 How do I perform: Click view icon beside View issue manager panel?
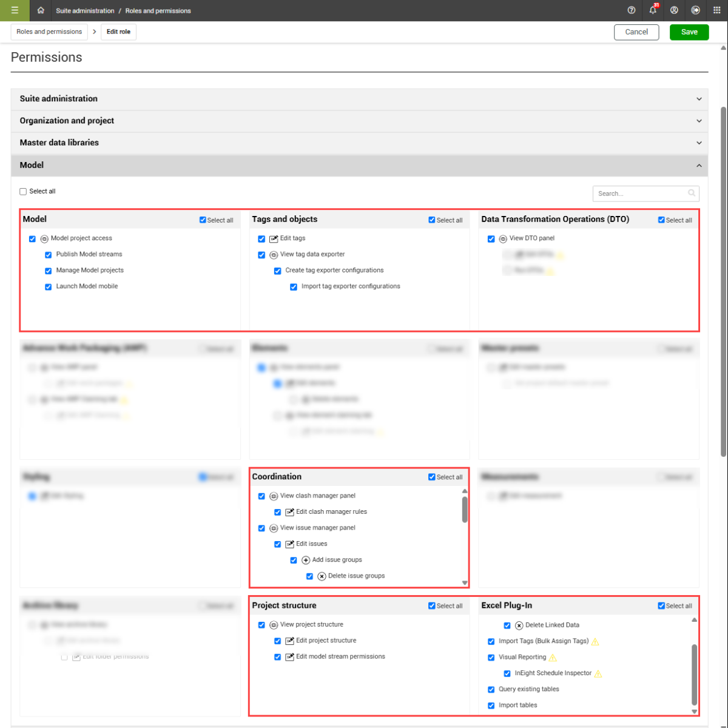point(274,528)
